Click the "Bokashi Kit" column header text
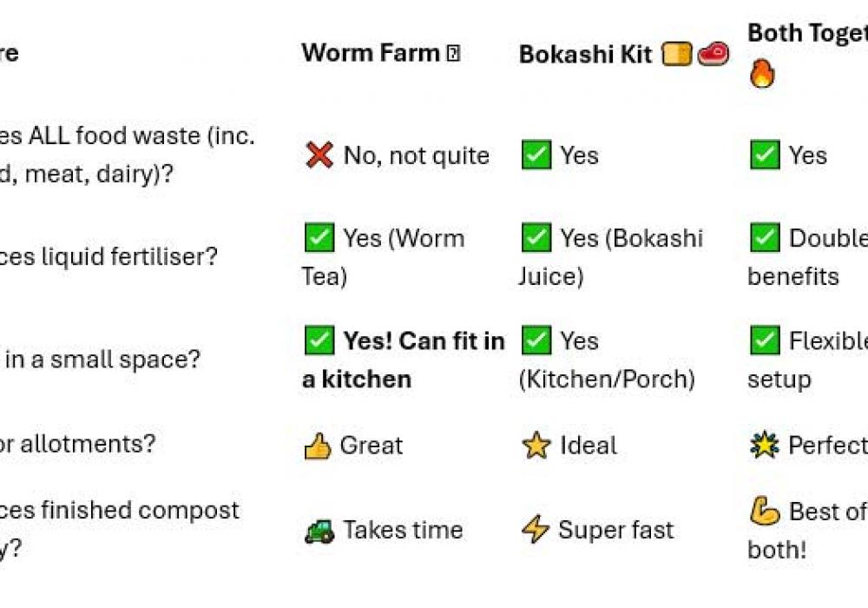Viewport: 868px width, 608px height. coord(585,55)
